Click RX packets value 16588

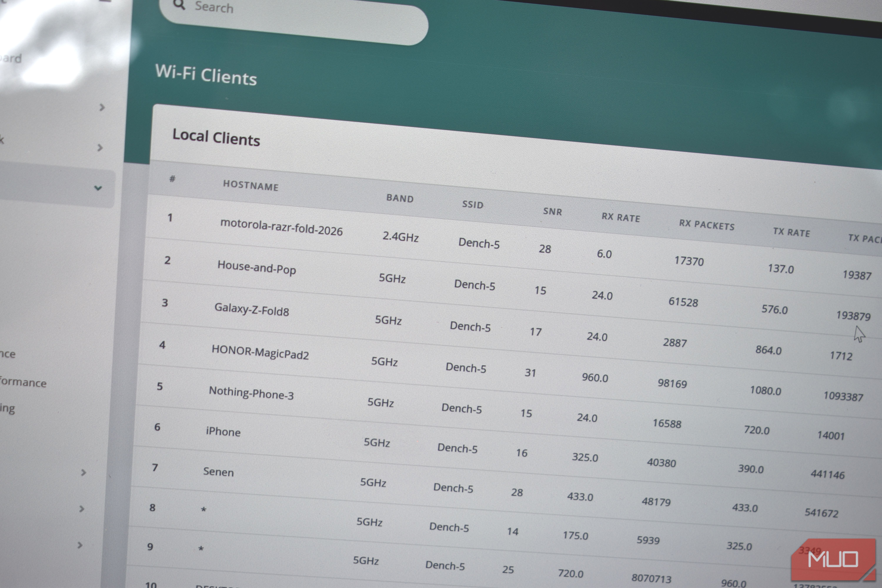tap(667, 423)
